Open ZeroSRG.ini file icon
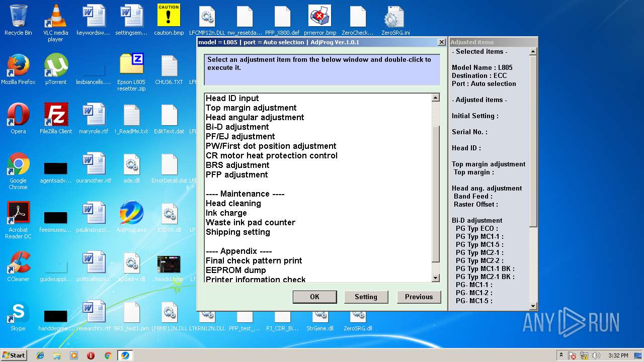This screenshot has height=362, width=644. 395,20
